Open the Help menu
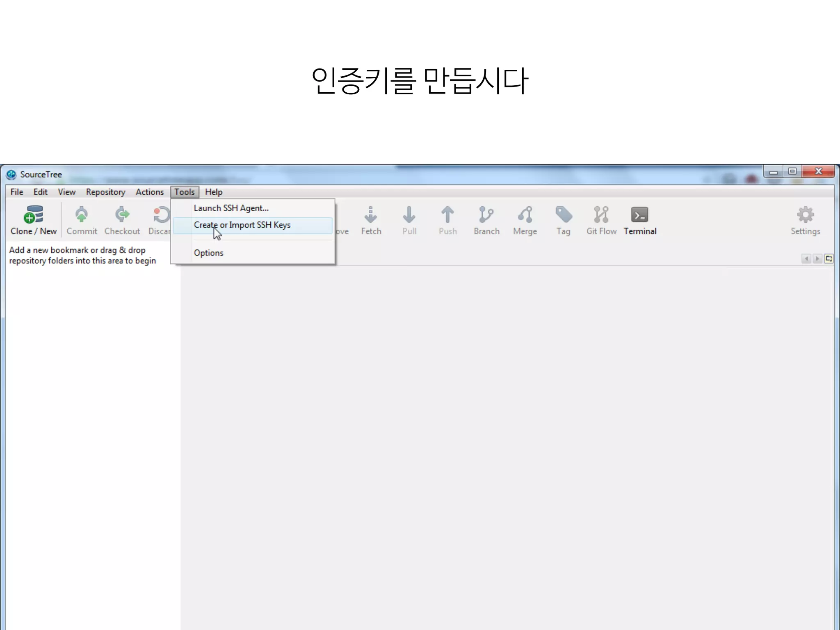The image size is (840, 630). (213, 192)
